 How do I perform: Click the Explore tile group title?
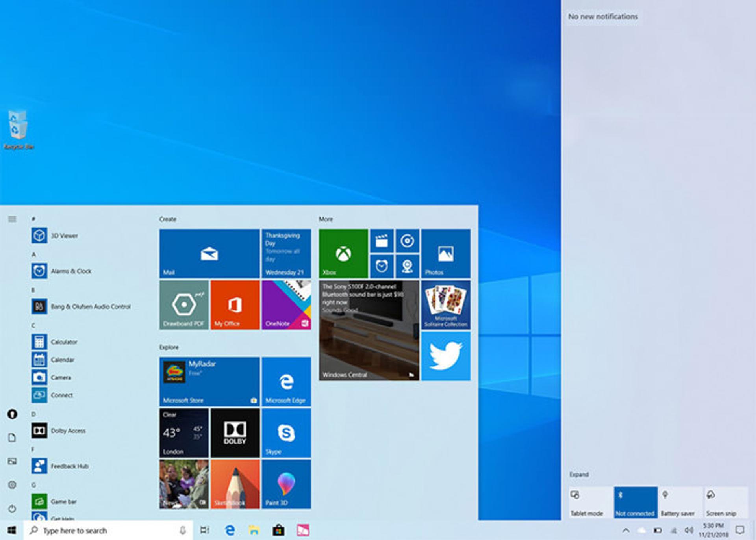click(169, 347)
